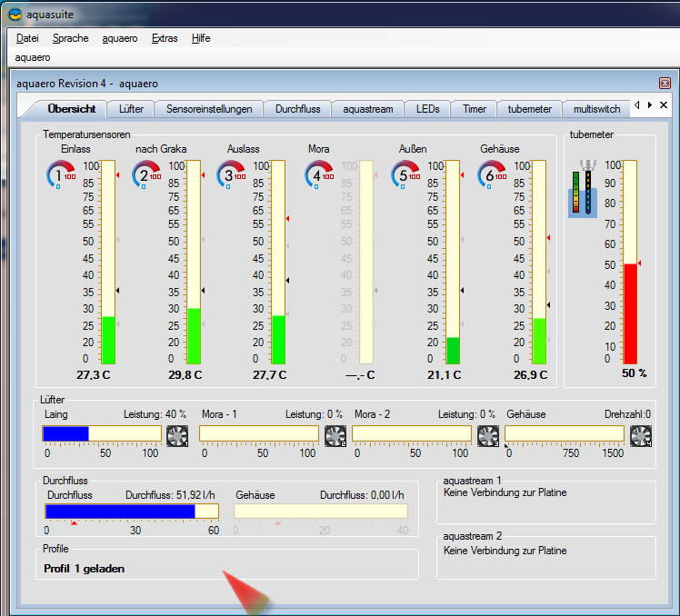Click the Außen temperature bar

(454, 262)
